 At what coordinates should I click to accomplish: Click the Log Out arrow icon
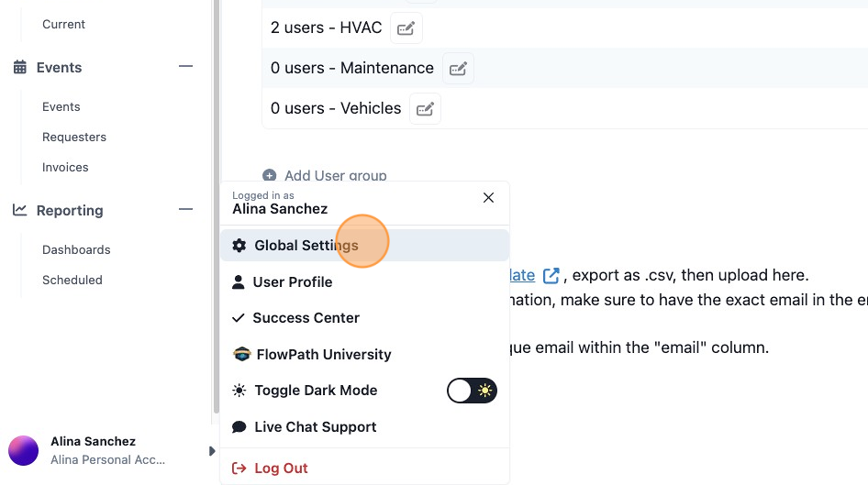pyautogui.click(x=239, y=468)
